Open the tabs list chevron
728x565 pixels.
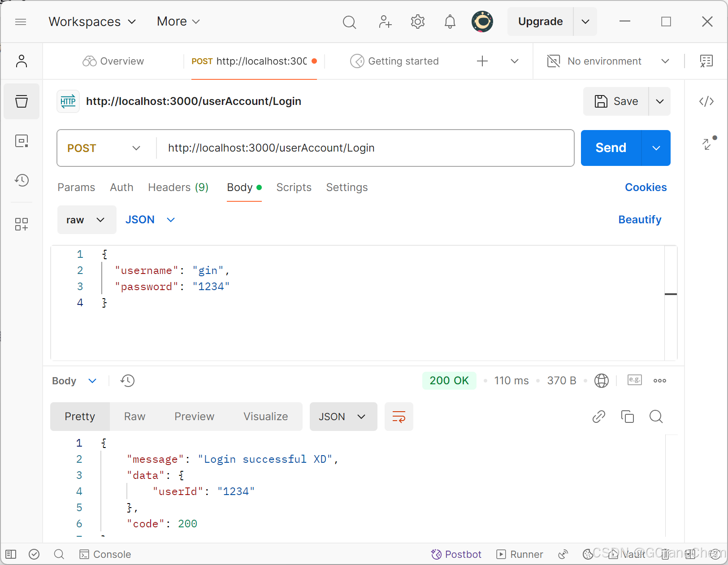pyautogui.click(x=515, y=61)
